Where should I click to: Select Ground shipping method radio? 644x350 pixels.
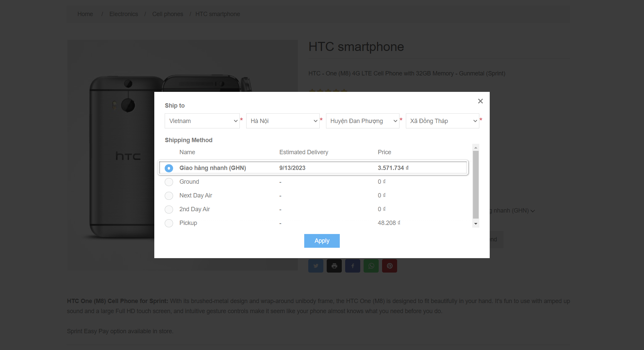click(x=169, y=182)
